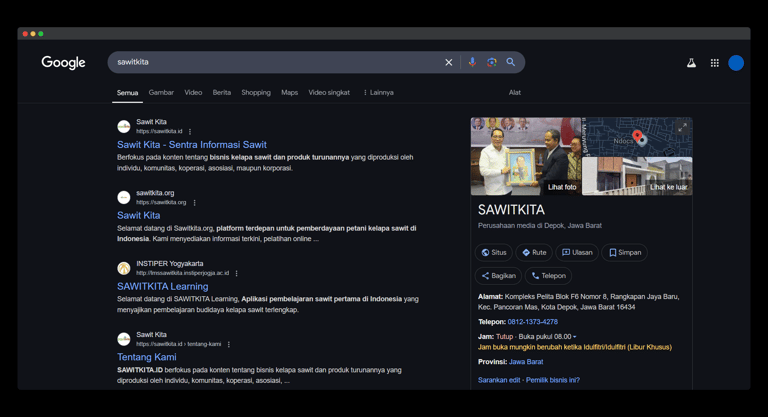Click the https://sawitkita.id URL text
The image size is (768, 417).
[159, 131]
